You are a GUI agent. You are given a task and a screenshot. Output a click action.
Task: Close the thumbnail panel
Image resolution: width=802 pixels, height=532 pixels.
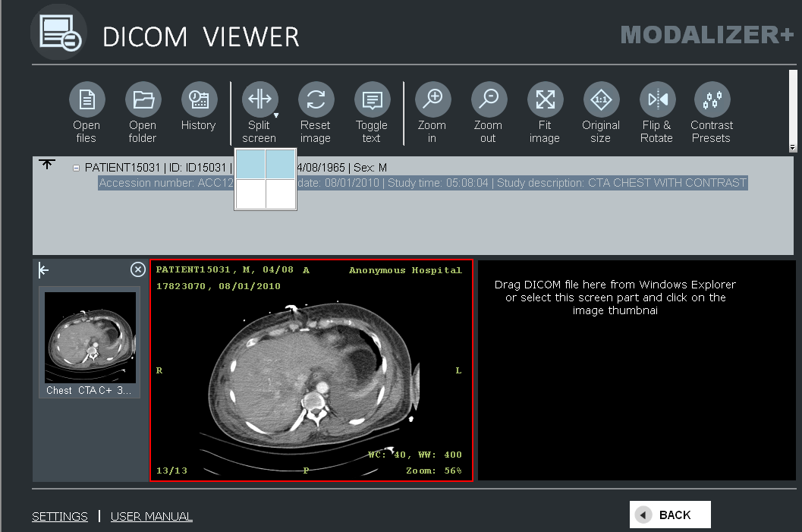[x=137, y=269]
